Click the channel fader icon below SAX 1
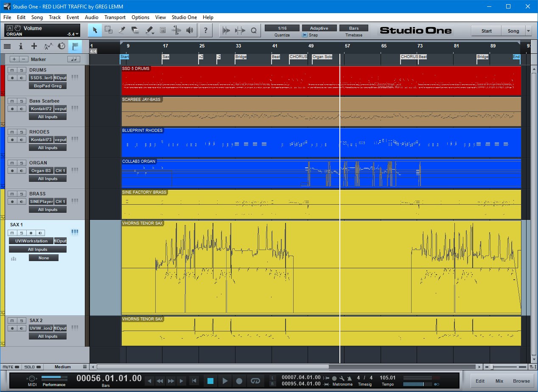This screenshot has width=538, height=392. [x=13, y=259]
